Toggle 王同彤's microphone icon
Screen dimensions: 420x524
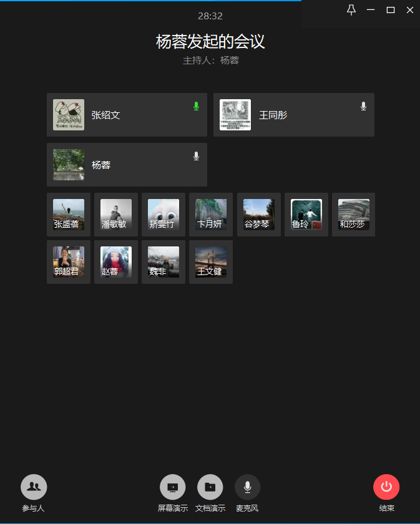[x=363, y=106]
